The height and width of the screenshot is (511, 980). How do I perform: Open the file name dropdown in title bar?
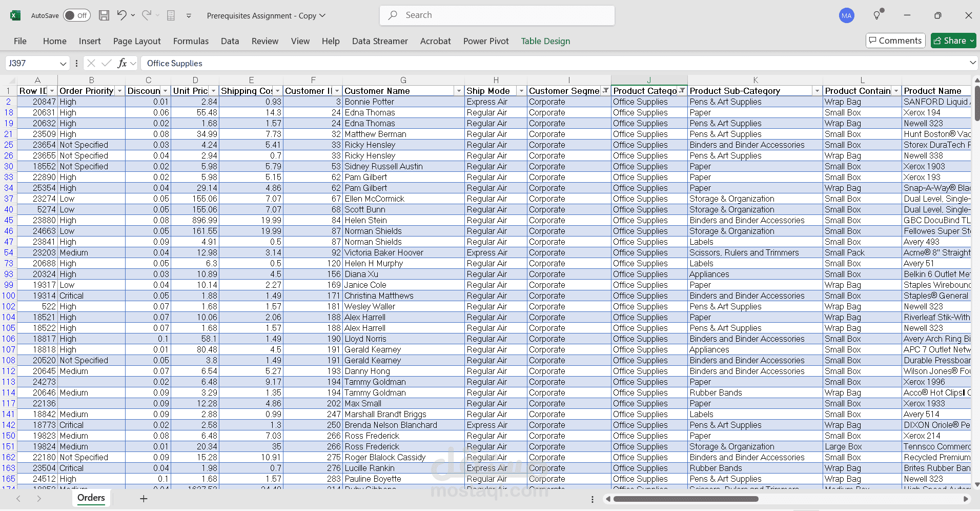point(322,15)
